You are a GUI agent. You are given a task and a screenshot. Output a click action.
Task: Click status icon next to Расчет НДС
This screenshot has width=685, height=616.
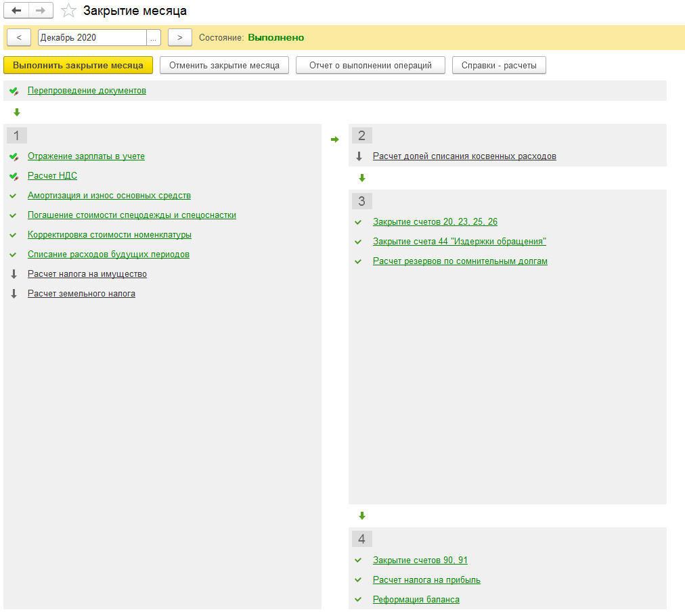14,177
